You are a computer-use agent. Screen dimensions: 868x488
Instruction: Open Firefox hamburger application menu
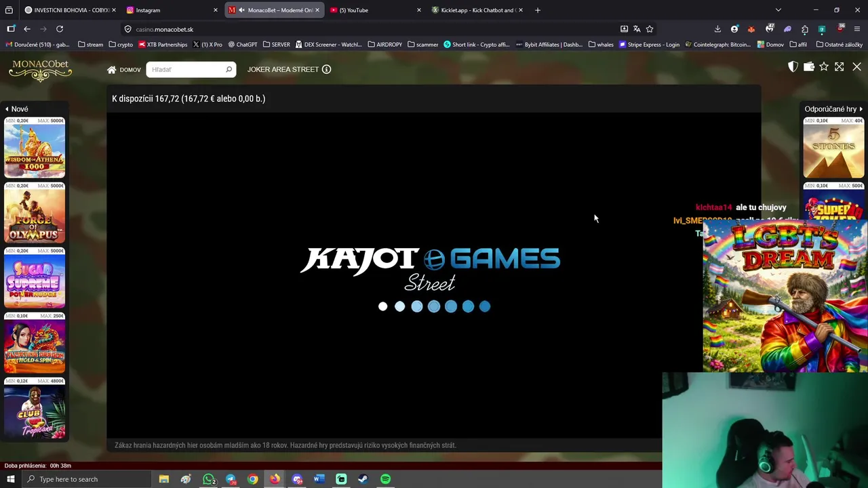[857, 29]
